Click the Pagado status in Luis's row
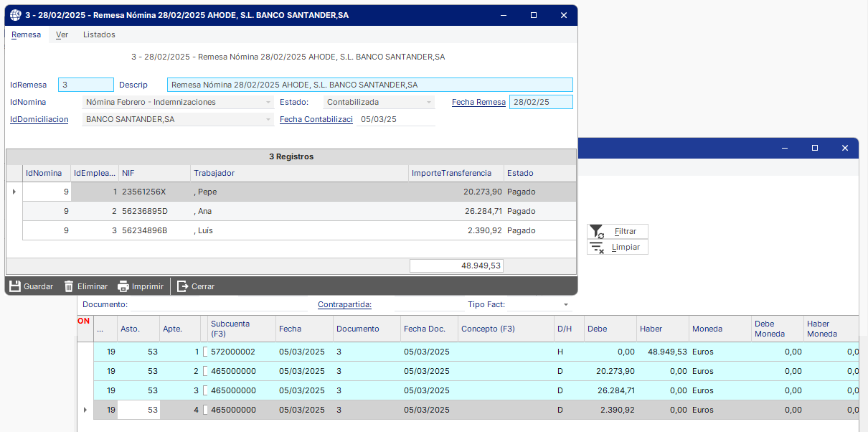This screenshot has width=868, height=432. [x=522, y=230]
